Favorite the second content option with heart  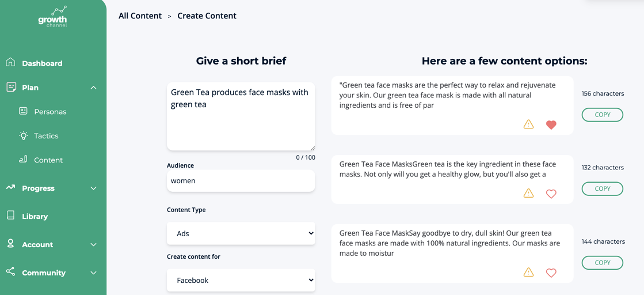551,194
